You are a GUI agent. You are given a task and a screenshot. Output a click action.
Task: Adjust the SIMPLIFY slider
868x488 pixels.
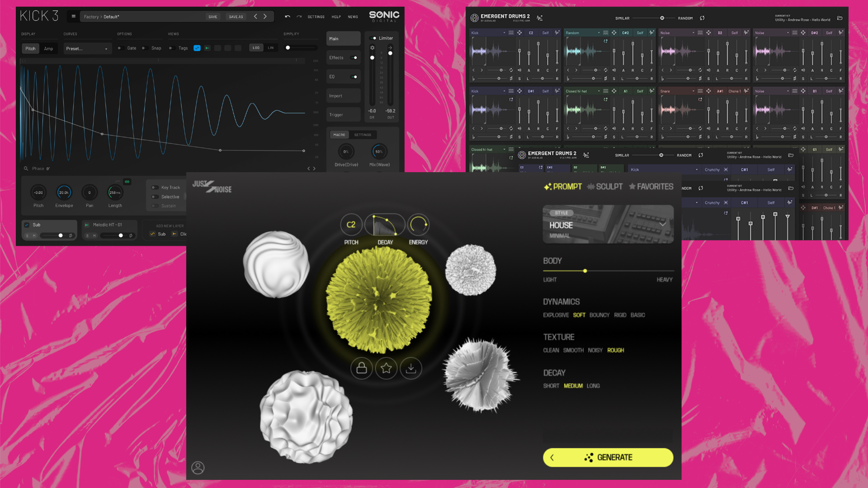301,47
